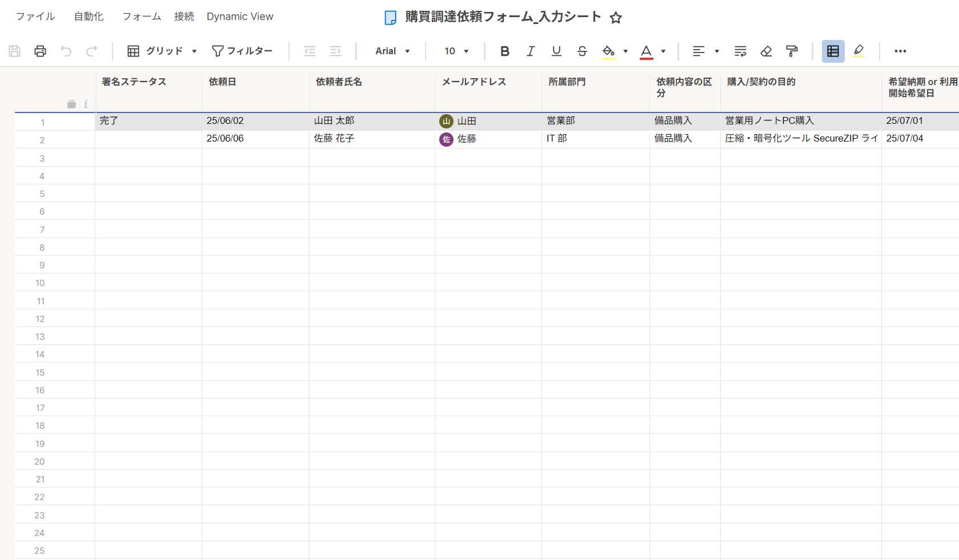Select the format painter icon
The image size is (959, 560).
click(792, 51)
